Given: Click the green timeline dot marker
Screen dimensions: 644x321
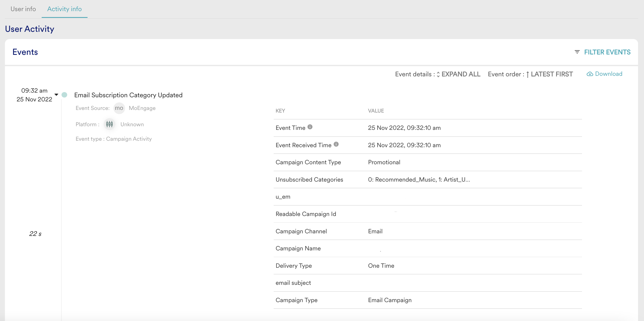Looking at the screenshot, I should [65, 95].
